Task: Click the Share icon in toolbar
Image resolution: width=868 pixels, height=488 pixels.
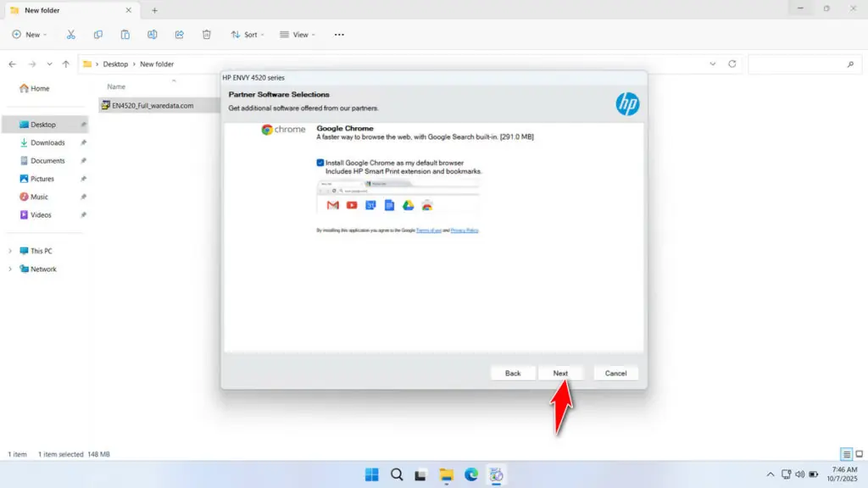Action: click(x=180, y=35)
